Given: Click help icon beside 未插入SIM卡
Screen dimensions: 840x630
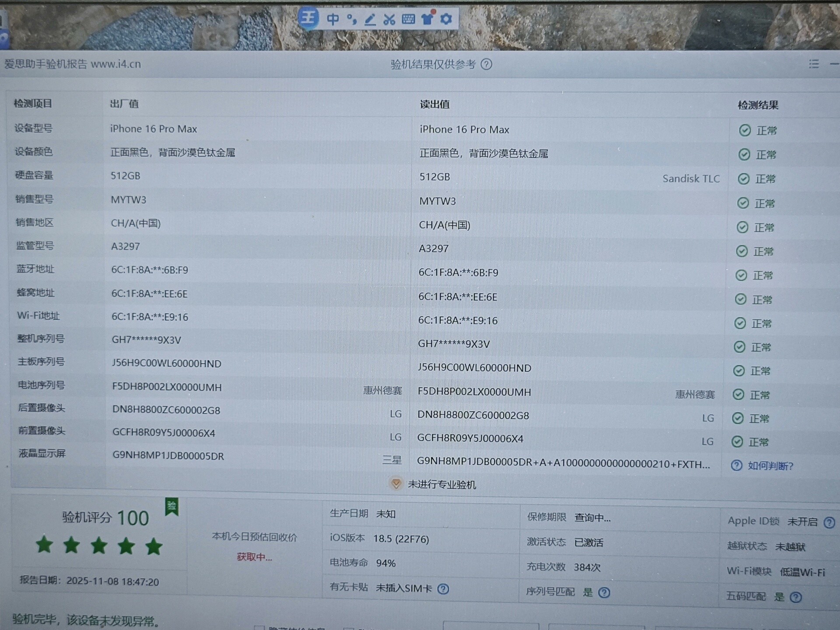Looking at the screenshot, I should tap(443, 589).
